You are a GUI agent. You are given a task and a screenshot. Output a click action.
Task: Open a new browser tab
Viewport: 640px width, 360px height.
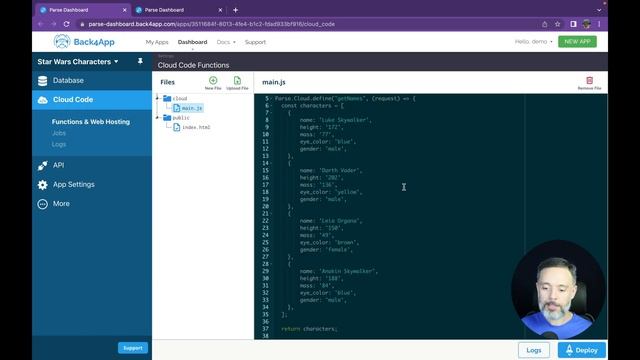pyautogui.click(x=236, y=10)
